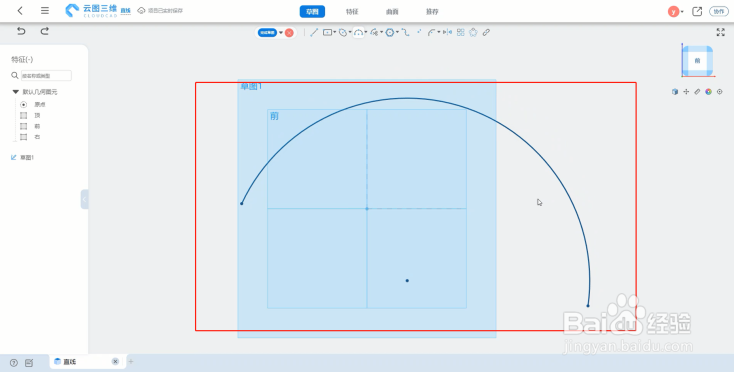Open the Fillet tool dropdown arrow
Image resolution: width=734 pixels, height=372 pixels.
(439, 32)
